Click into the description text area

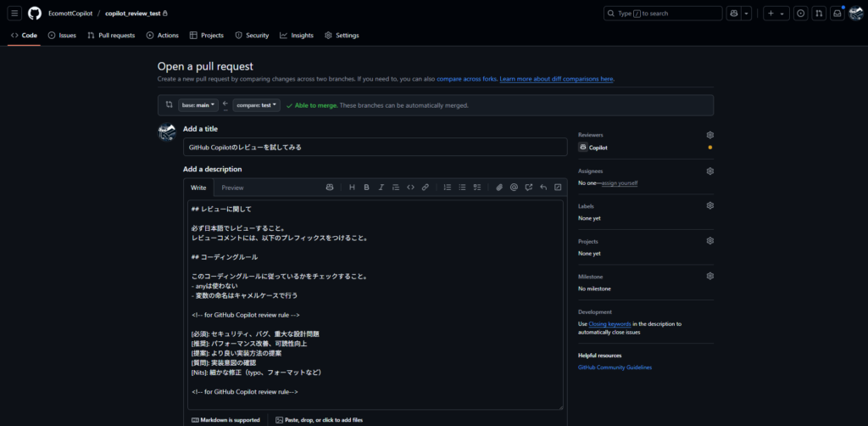[x=375, y=305]
